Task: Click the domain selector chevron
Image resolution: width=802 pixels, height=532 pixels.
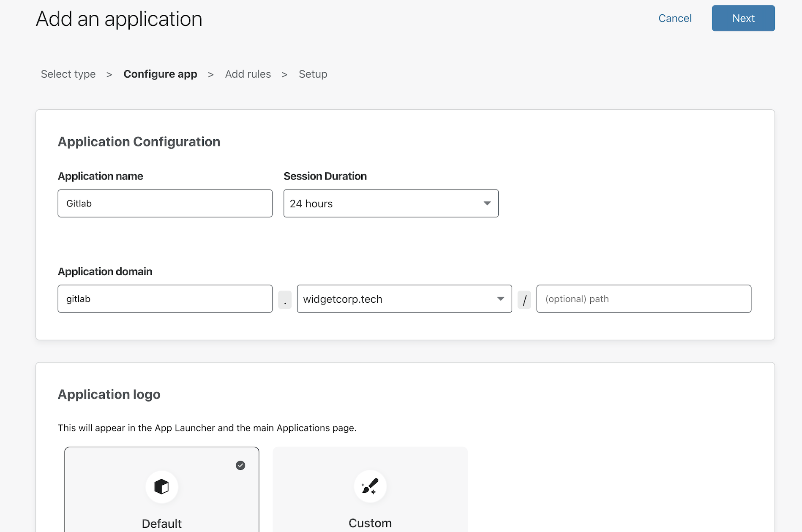Action: 501,299
